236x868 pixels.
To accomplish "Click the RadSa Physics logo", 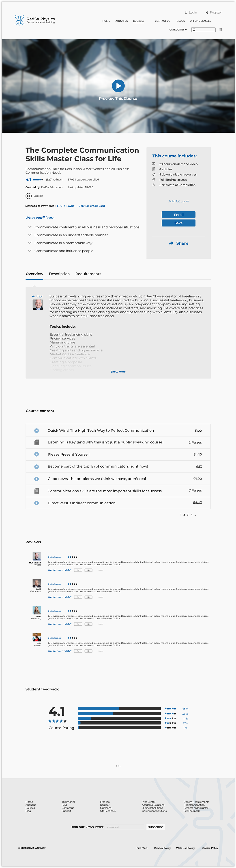I will coord(35,20).
